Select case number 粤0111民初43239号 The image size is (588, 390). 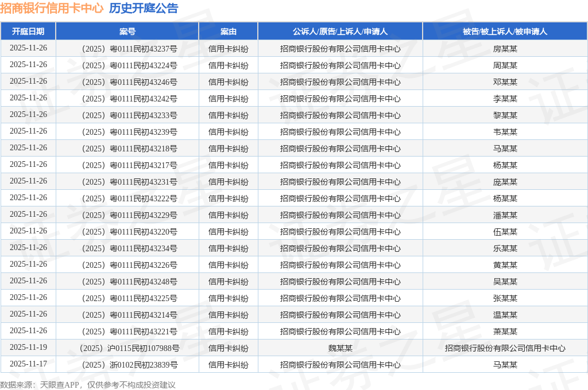pos(129,132)
